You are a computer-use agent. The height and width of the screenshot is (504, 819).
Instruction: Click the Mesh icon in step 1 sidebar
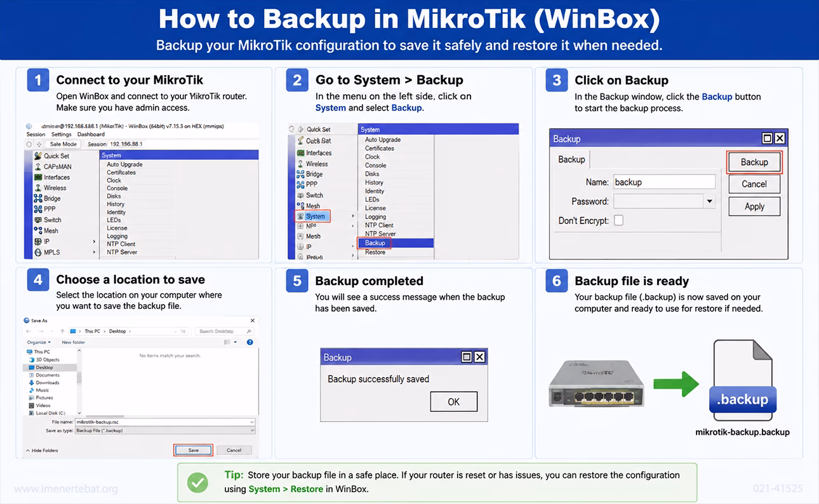[38, 230]
